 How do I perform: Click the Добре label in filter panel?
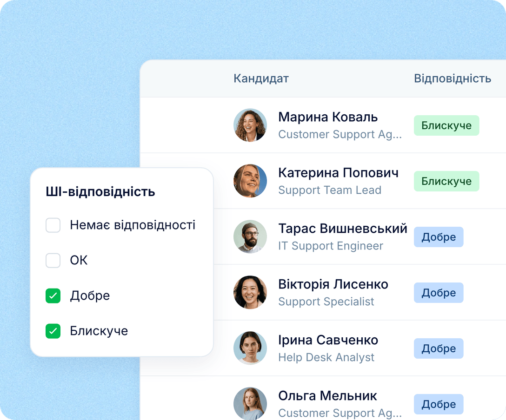click(x=90, y=296)
